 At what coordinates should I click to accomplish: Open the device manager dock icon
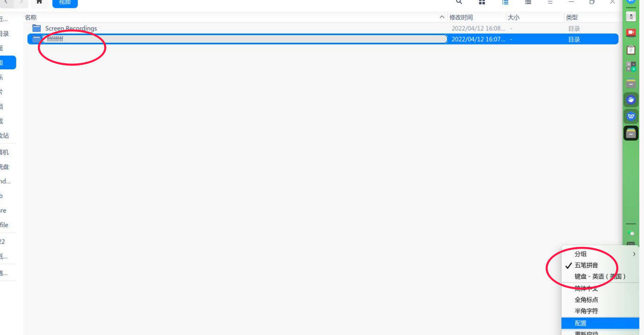631,16
